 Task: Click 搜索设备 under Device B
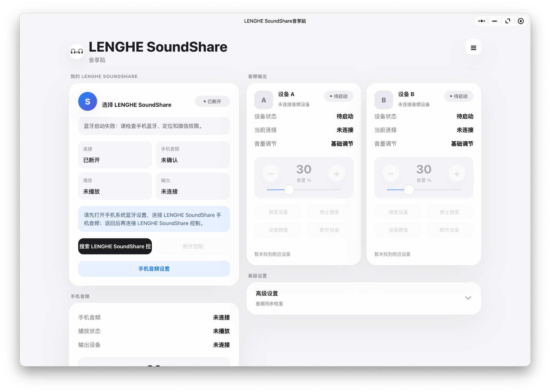[398, 212]
